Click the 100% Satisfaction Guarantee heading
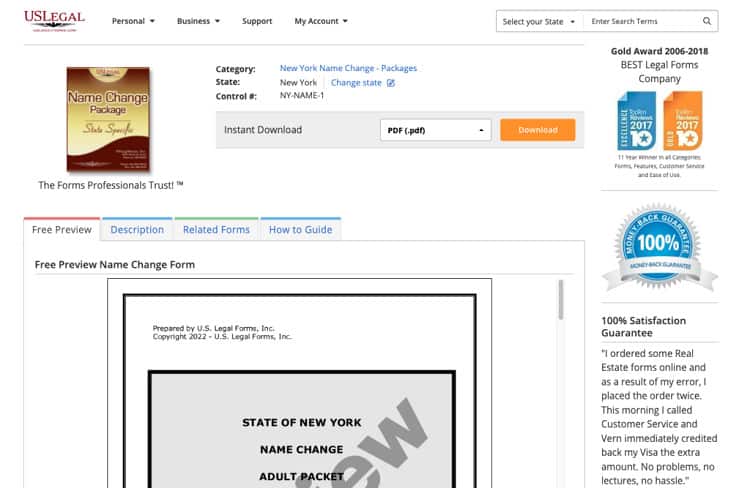Screen dimensions: 750x488 (x=643, y=327)
